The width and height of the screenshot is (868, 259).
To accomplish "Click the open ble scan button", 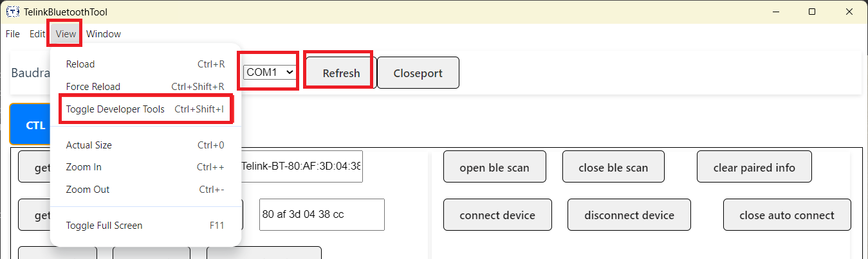I will coord(494,167).
